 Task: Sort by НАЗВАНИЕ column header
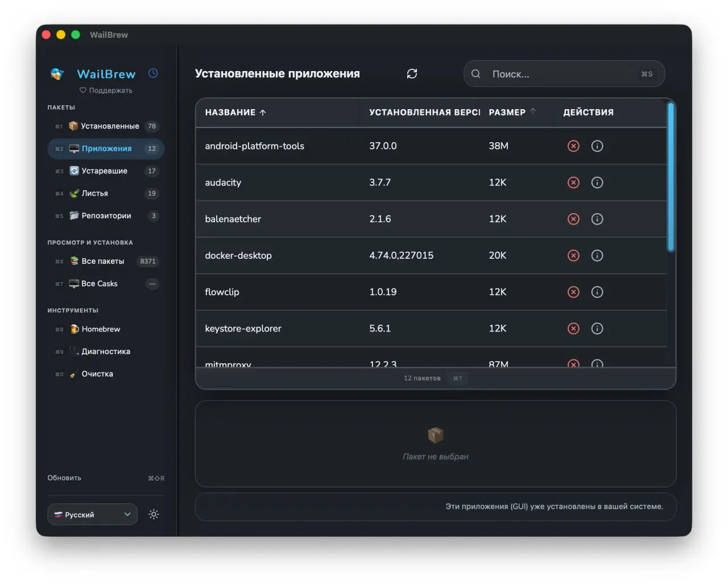click(x=235, y=112)
